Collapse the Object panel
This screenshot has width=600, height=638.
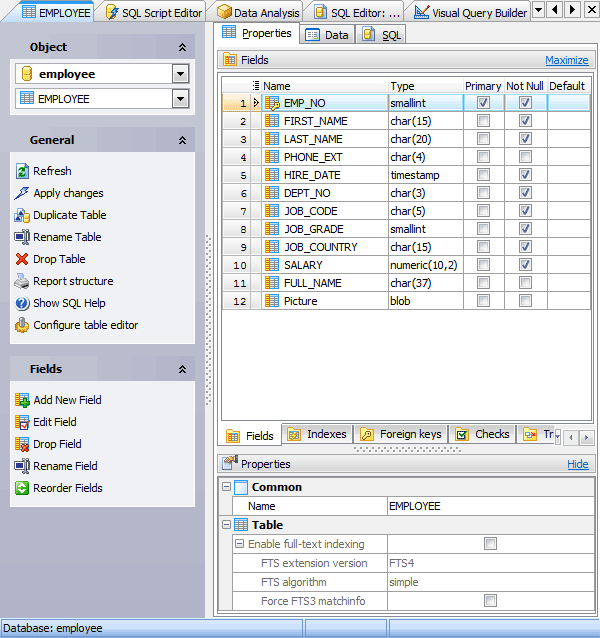[x=183, y=48]
